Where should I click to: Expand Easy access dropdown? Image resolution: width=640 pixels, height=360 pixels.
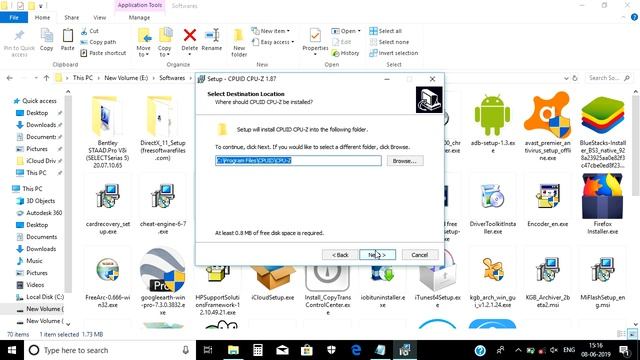tap(292, 42)
